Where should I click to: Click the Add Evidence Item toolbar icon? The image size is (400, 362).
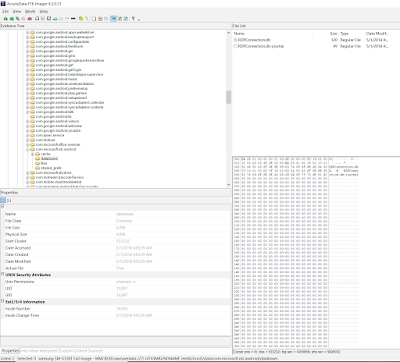[5, 19]
